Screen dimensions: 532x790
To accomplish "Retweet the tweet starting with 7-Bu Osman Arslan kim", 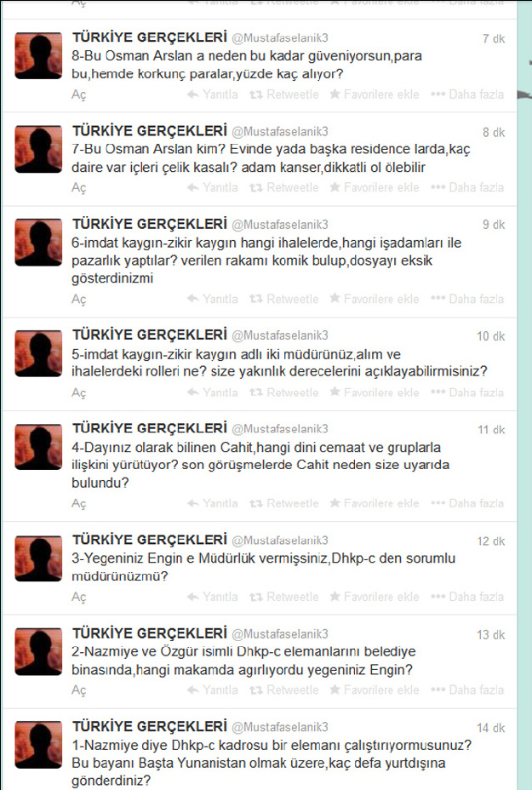I will coord(284,187).
